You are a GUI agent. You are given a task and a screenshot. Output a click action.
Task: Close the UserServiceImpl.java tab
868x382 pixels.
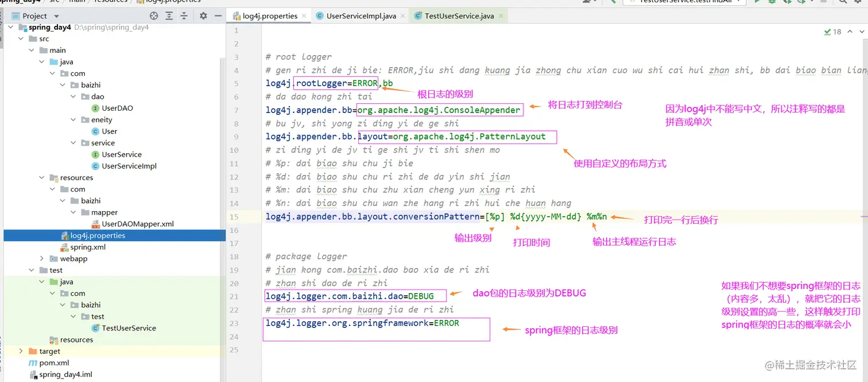coord(403,16)
